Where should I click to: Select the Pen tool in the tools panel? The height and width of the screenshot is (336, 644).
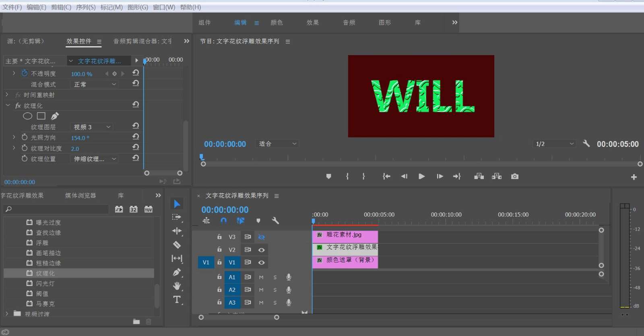point(177,272)
